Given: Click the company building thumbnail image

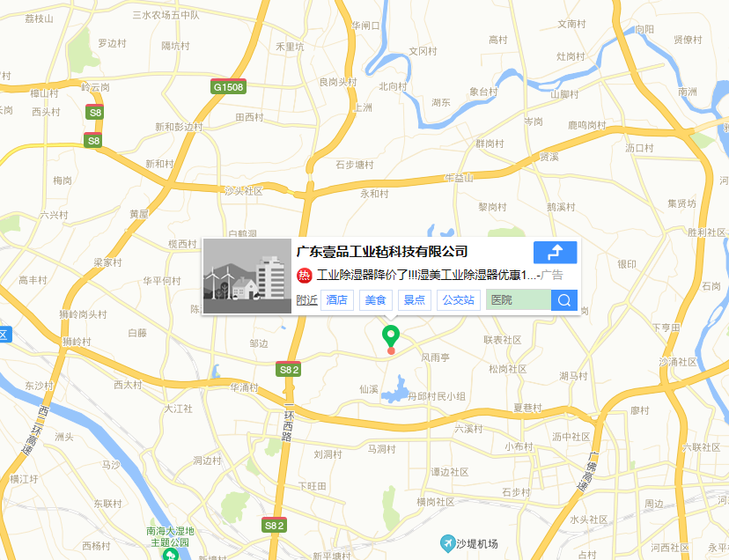Looking at the screenshot, I should (x=247, y=276).
